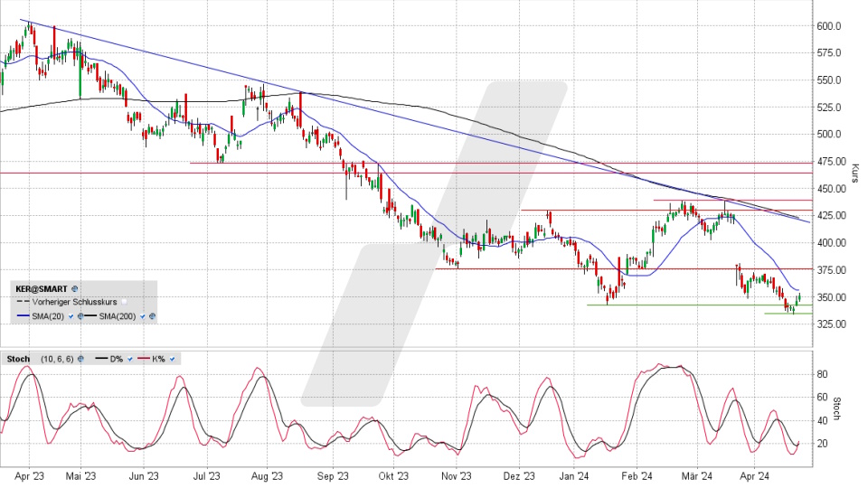Viewport: 868px width, 488px height.
Task: Click the Sep '23 date label
Action: (x=333, y=476)
